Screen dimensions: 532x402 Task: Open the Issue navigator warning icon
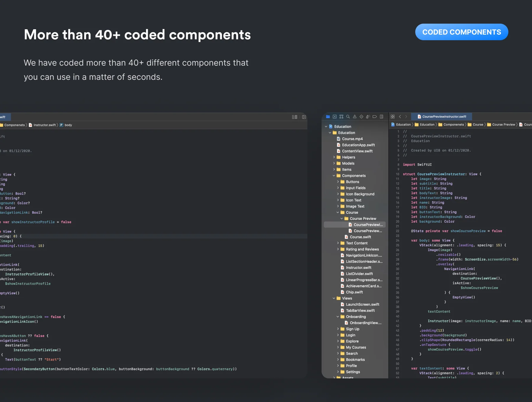(x=355, y=117)
